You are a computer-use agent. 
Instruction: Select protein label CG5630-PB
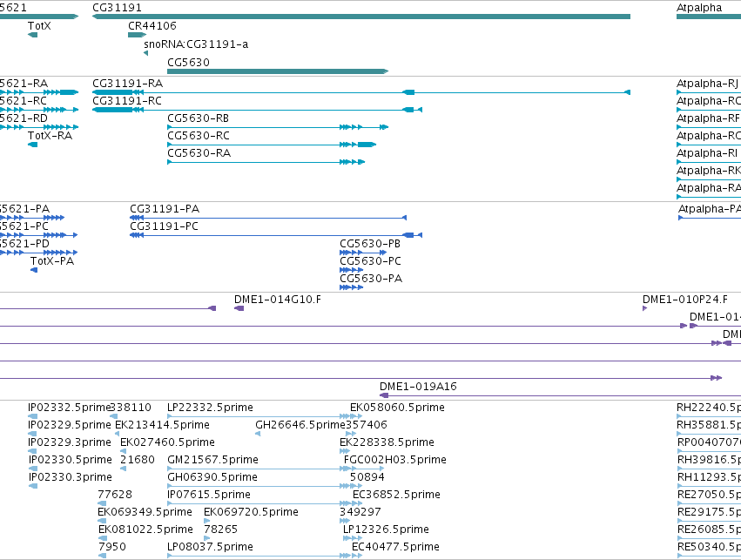click(370, 244)
